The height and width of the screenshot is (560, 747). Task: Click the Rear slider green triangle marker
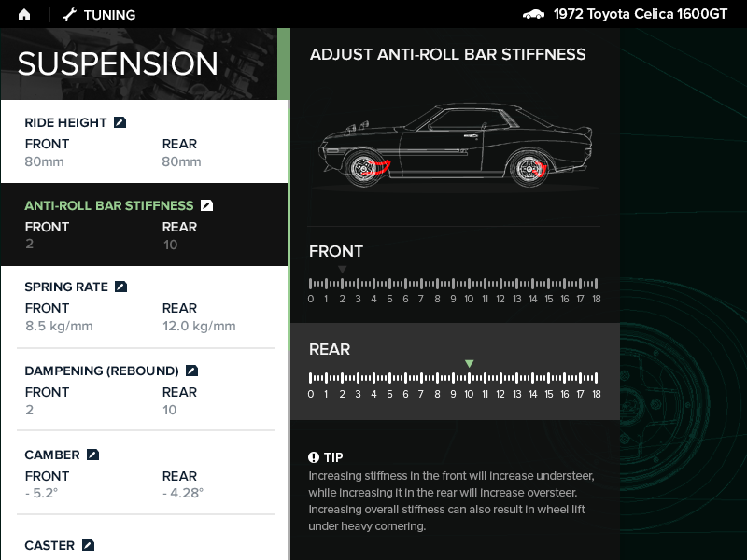coord(470,363)
